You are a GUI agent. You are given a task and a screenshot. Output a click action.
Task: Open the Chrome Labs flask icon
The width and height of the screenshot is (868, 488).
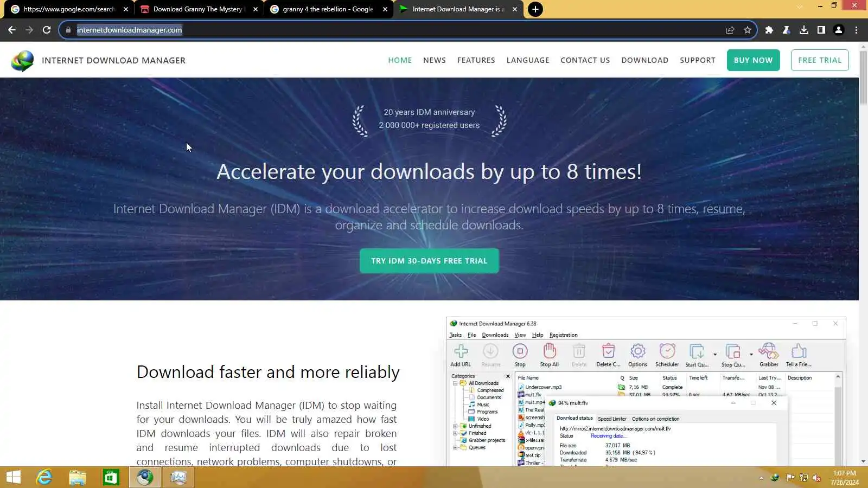click(787, 30)
